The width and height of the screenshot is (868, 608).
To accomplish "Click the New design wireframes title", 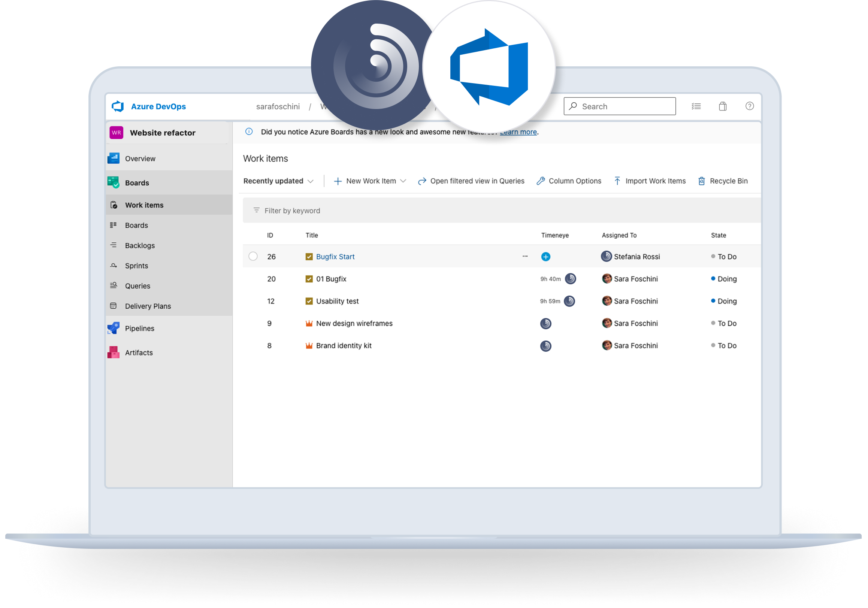I will [354, 324].
